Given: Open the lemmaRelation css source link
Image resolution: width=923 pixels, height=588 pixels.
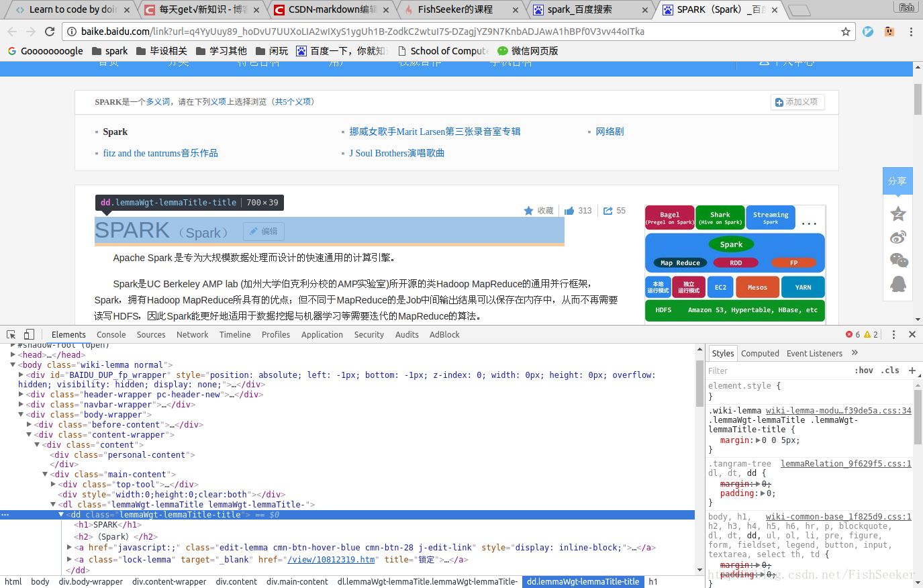Looking at the screenshot, I should 846,464.
